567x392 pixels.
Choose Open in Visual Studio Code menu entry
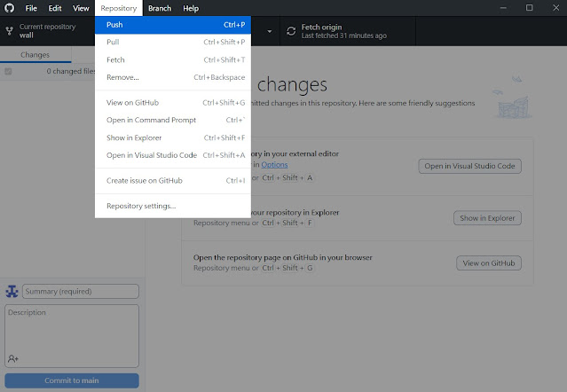point(173,155)
